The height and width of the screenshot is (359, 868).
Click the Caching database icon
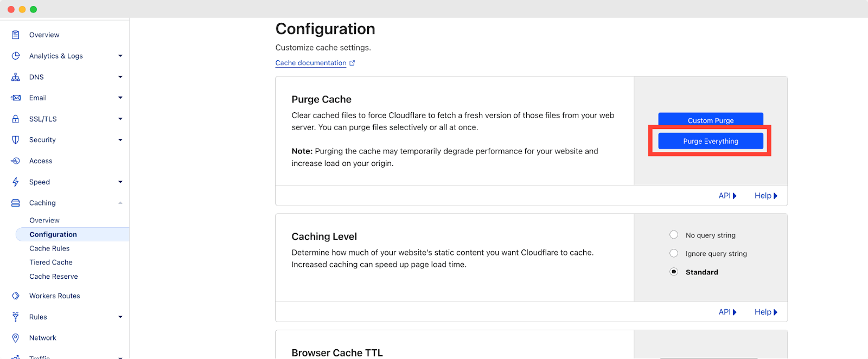16,202
